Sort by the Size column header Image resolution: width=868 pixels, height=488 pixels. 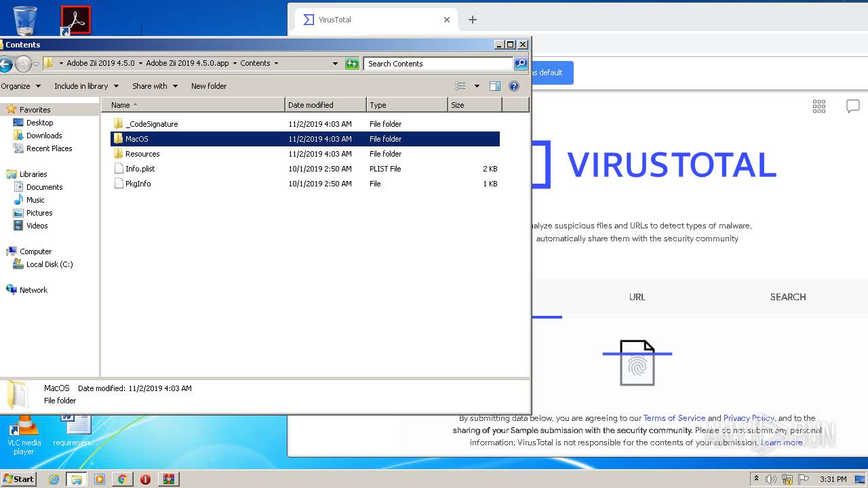pos(475,105)
